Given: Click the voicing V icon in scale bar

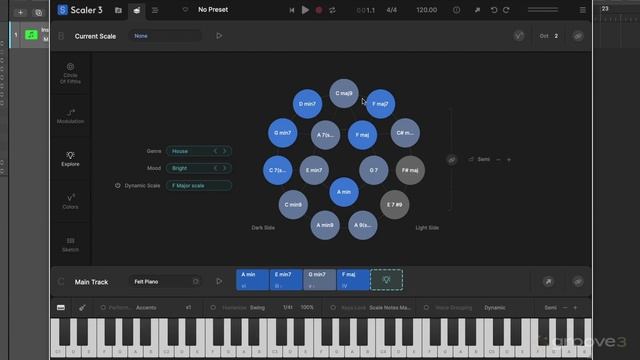Looking at the screenshot, I should (519, 36).
